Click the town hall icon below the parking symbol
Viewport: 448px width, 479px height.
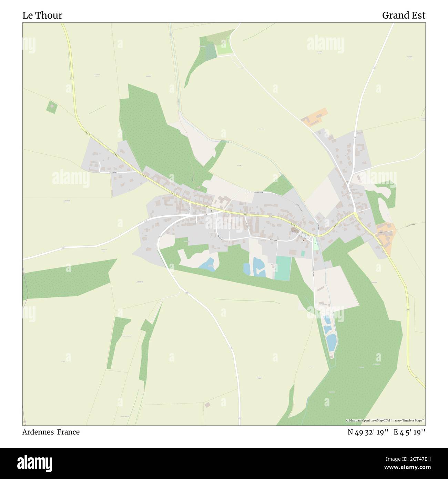click(x=303, y=240)
